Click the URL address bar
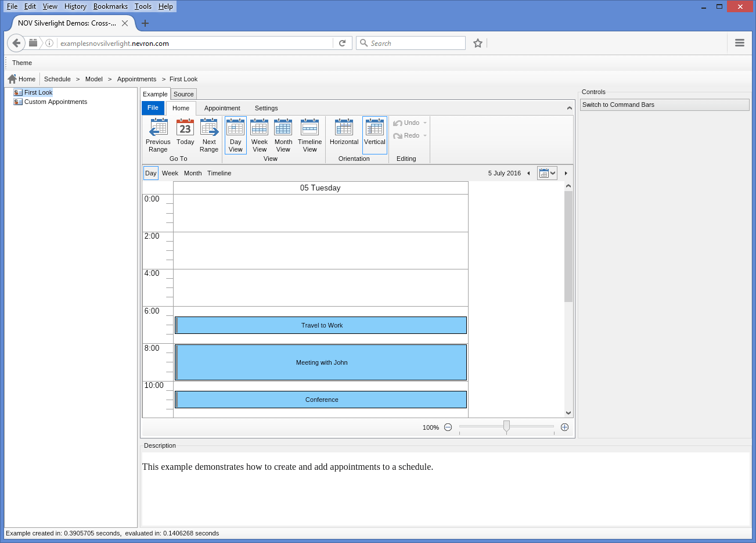Image resolution: width=756 pixels, height=543 pixels. pyautogui.click(x=195, y=43)
